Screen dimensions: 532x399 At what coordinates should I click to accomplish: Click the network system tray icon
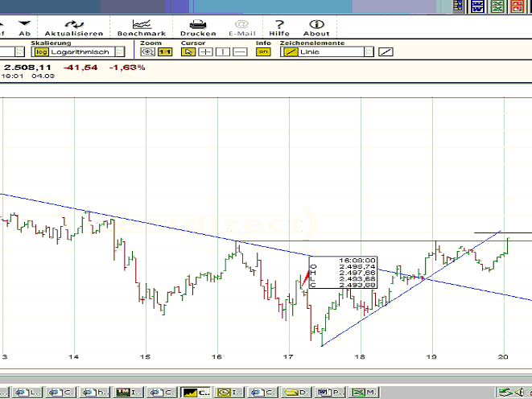505,393
